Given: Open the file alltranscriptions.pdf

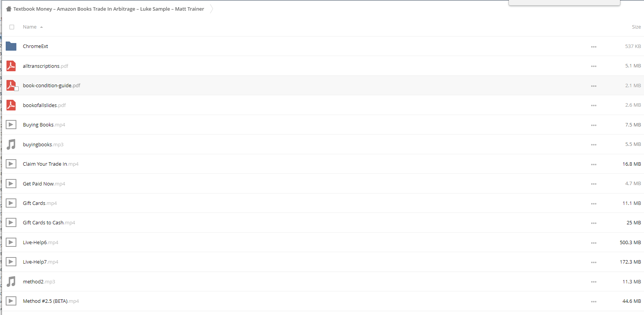Looking at the screenshot, I should pyautogui.click(x=46, y=66).
